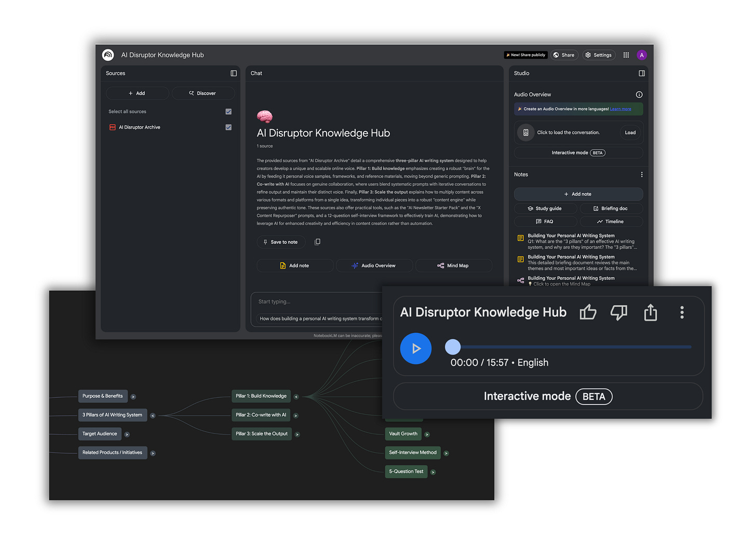Expand the Related Products / Initiatives node

pyautogui.click(x=153, y=453)
